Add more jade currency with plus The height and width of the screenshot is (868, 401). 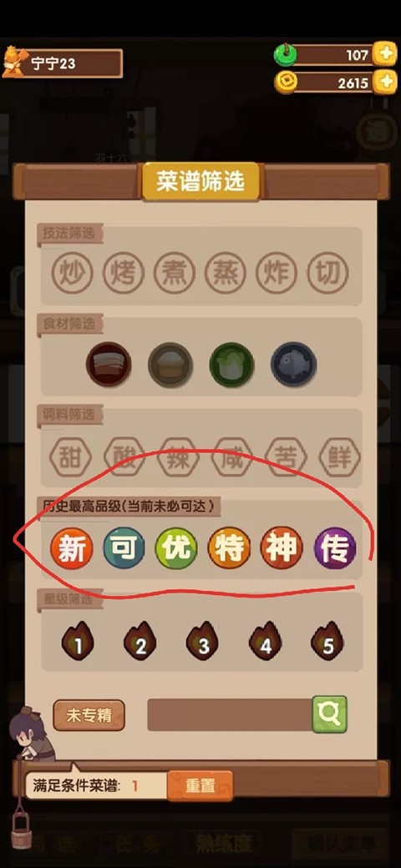coord(385,53)
